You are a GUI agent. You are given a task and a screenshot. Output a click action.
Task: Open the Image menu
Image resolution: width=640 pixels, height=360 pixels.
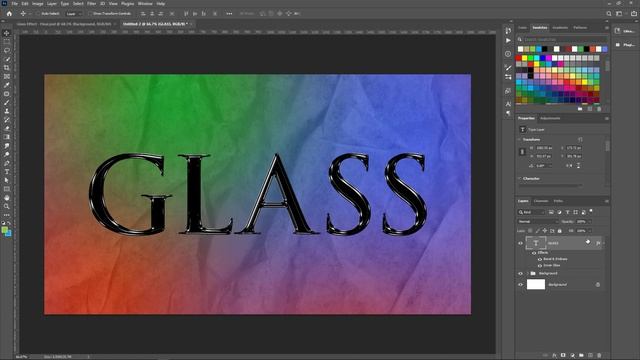pos(38,4)
